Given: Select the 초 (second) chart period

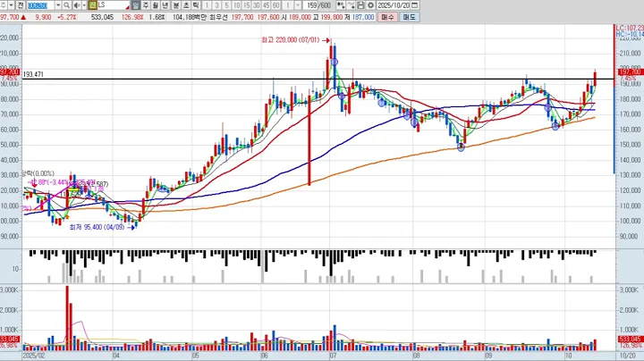Looking at the screenshot, I should [186, 5].
